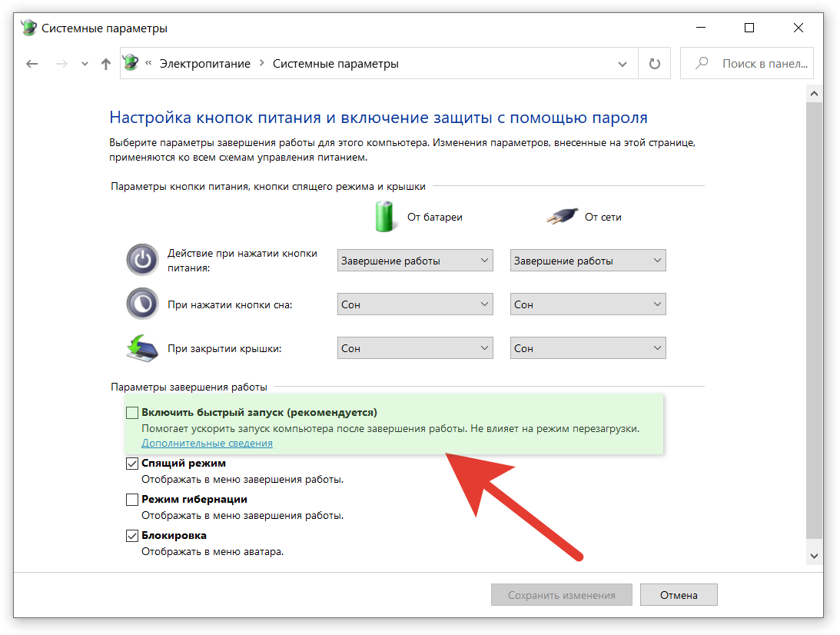Click the power button icon
This screenshot has width=840, height=635.
(142, 260)
